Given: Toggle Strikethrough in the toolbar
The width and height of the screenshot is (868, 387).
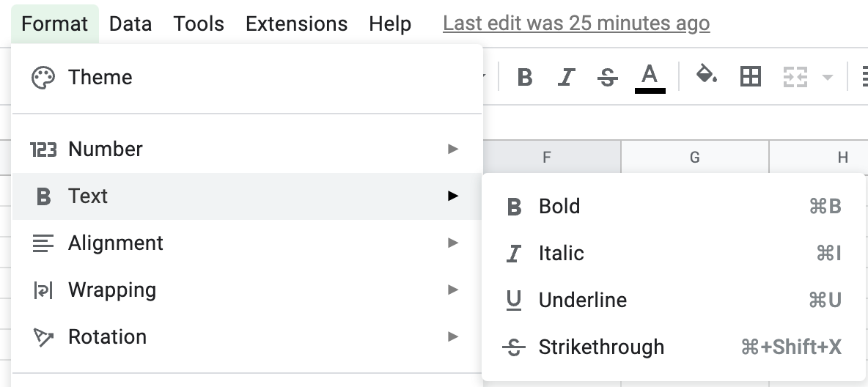Looking at the screenshot, I should click(607, 77).
